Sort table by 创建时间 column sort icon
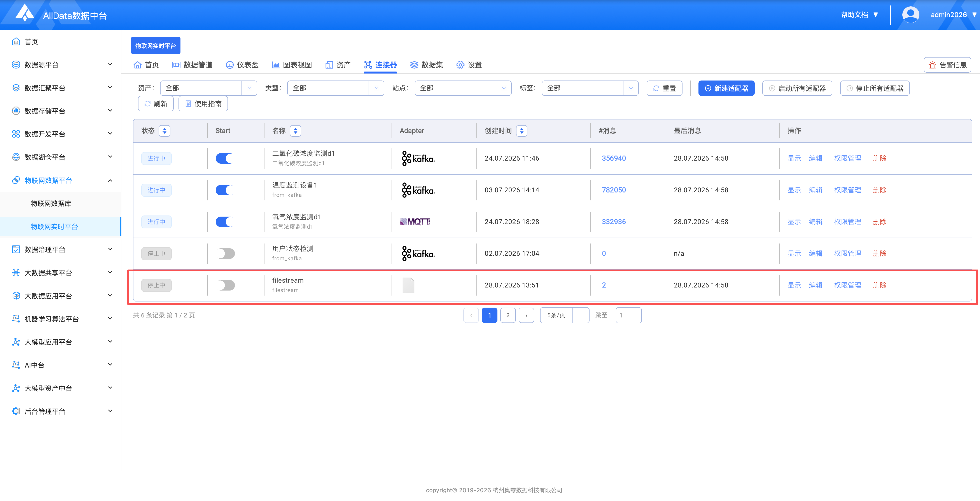This screenshot has width=980, height=501. pyautogui.click(x=521, y=131)
